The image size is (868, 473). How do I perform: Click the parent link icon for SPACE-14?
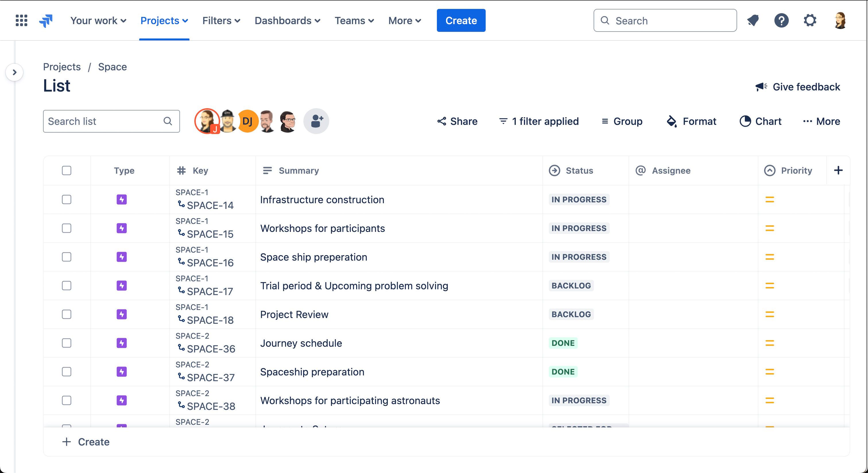point(181,204)
